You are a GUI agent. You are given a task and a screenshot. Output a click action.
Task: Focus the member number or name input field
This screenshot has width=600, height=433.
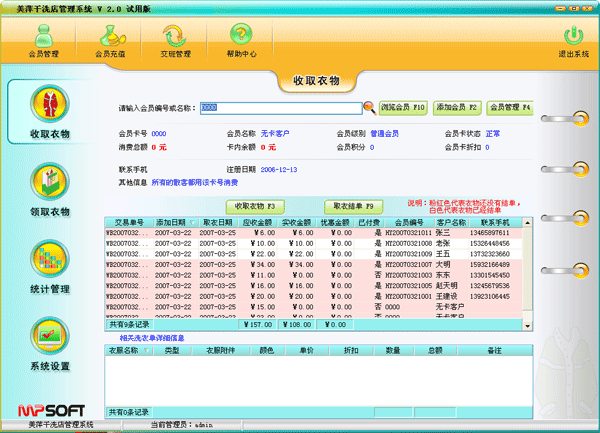point(279,107)
